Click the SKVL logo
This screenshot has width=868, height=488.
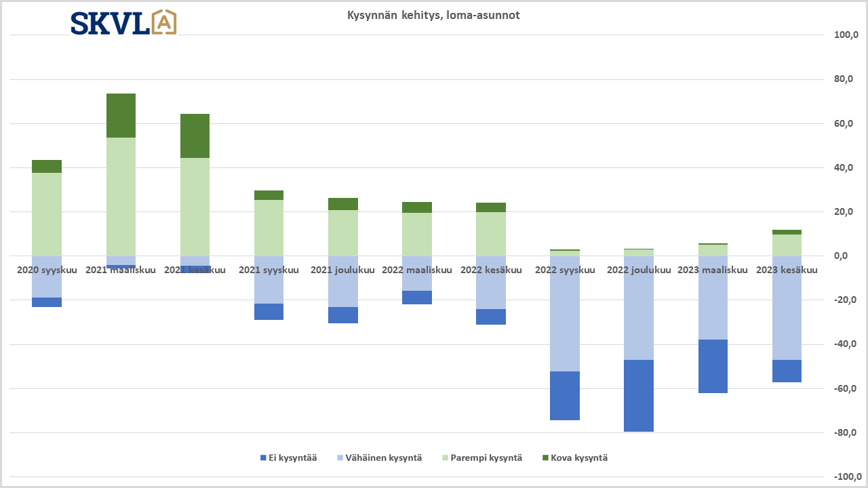[123, 22]
